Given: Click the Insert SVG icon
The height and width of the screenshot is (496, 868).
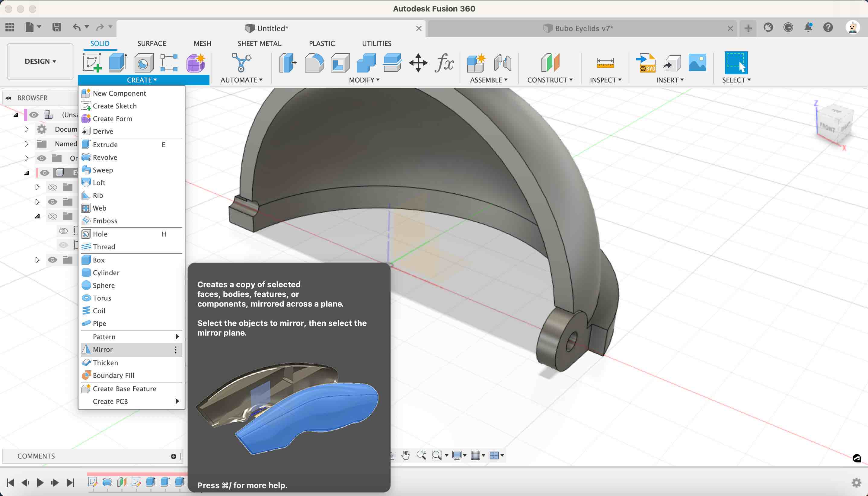Looking at the screenshot, I should click(x=646, y=63).
